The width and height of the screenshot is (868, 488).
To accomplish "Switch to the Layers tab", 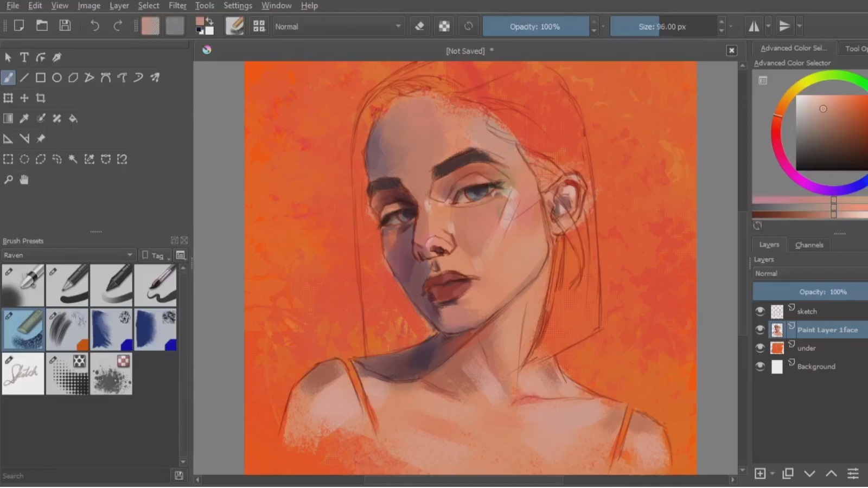I will tap(769, 245).
